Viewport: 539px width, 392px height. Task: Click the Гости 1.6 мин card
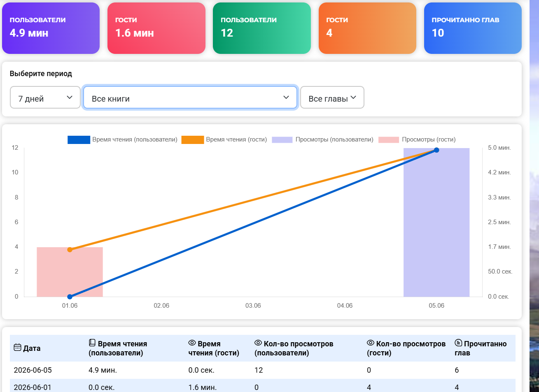(156, 28)
